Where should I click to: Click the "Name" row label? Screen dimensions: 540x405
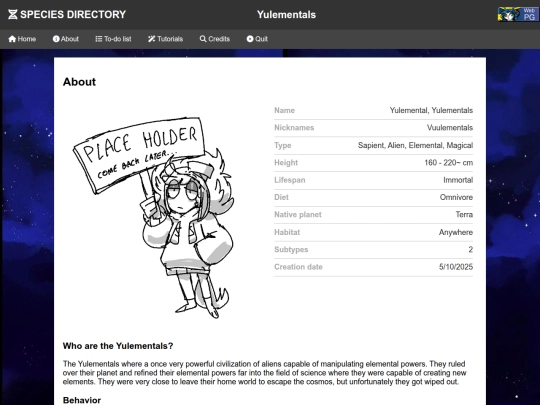click(284, 110)
